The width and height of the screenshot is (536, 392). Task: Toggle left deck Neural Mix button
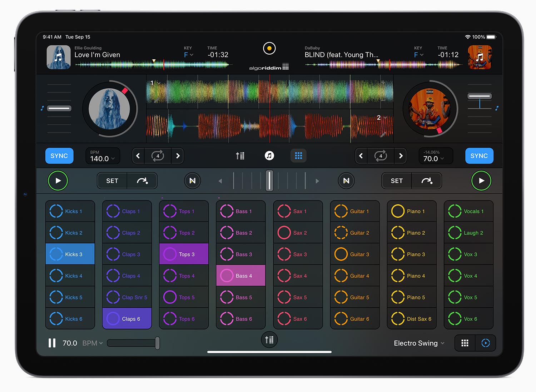pyautogui.click(x=193, y=181)
